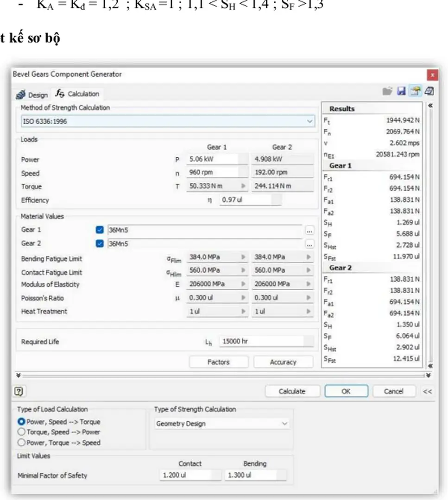The height and width of the screenshot is (500, 448).
Task: Toggle the Gear 2 material checkbox
Action: [x=100, y=244]
